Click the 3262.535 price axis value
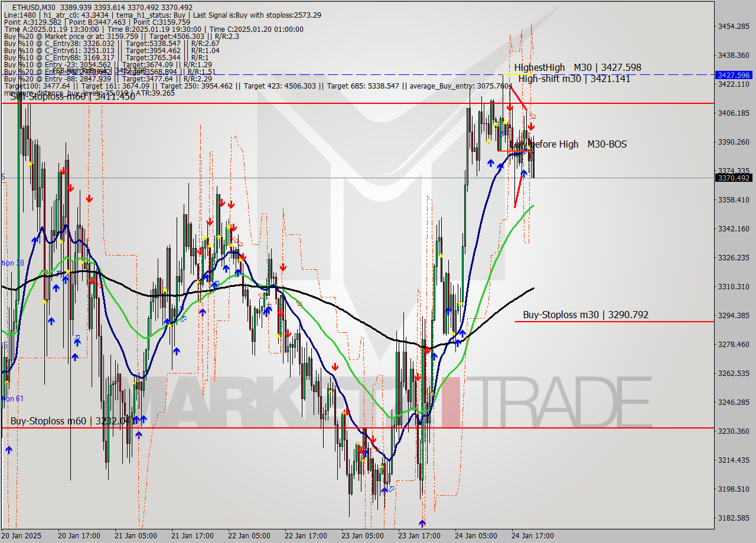Screen dimensions: 756x543 733,373
